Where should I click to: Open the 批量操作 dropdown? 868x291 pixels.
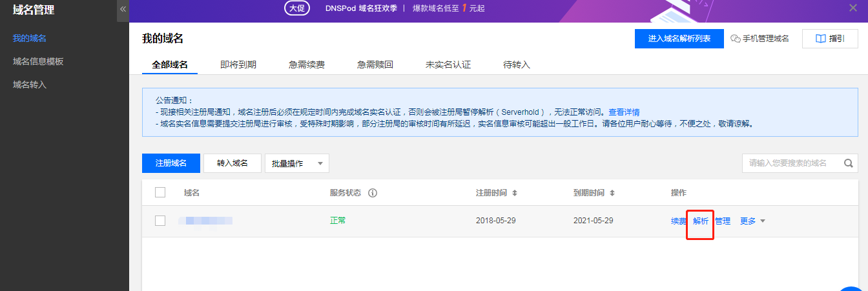pos(297,163)
